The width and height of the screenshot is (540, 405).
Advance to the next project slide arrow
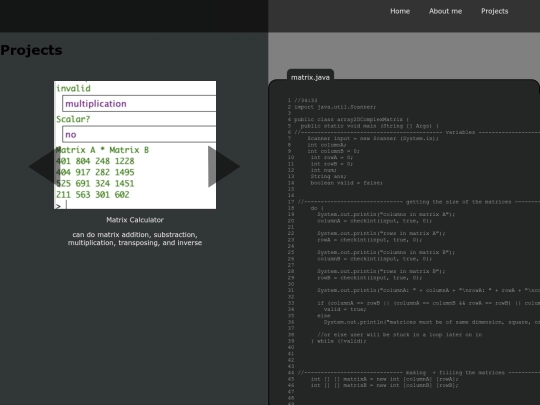pyautogui.click(x=224, y=166)
